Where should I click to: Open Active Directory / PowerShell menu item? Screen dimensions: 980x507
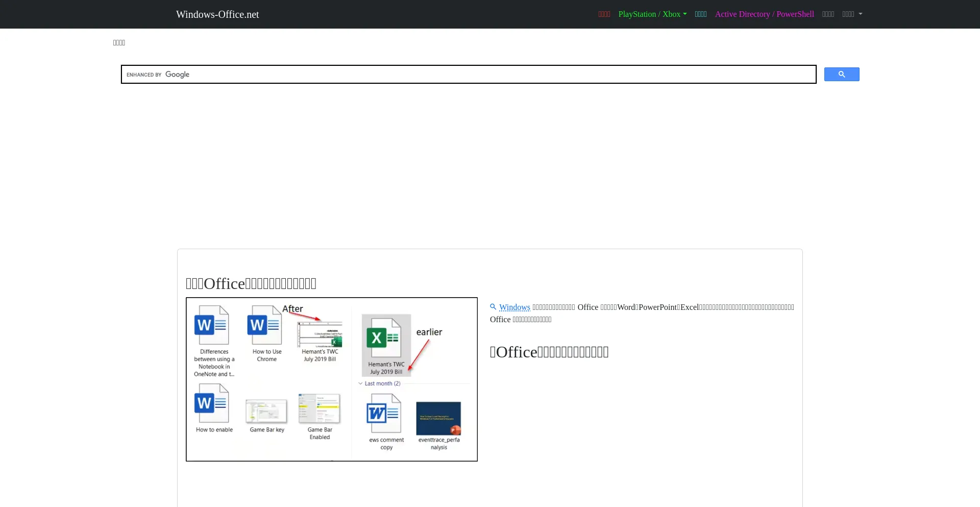(764, 14)
